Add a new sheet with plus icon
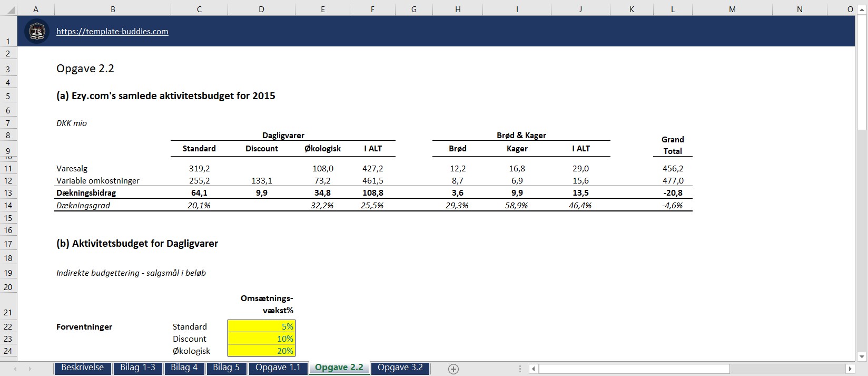Viewport: 868px width, 376px height. point(453,369)
